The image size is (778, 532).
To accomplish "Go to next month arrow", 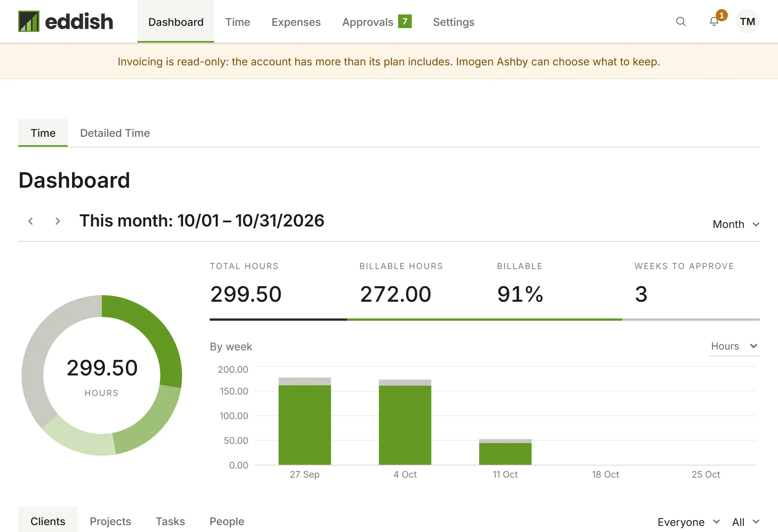I will click(x=57, y=221).
